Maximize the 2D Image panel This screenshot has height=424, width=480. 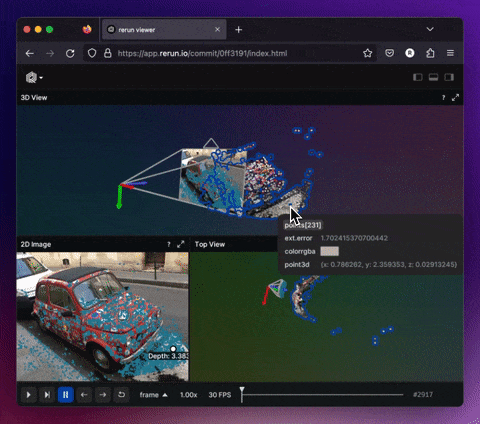(181, 244)
